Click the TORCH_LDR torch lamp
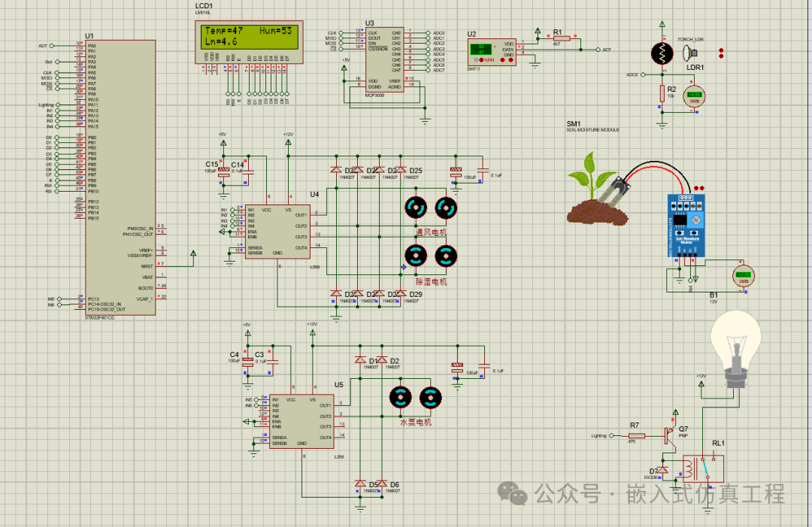 click(x=688, y=53)
